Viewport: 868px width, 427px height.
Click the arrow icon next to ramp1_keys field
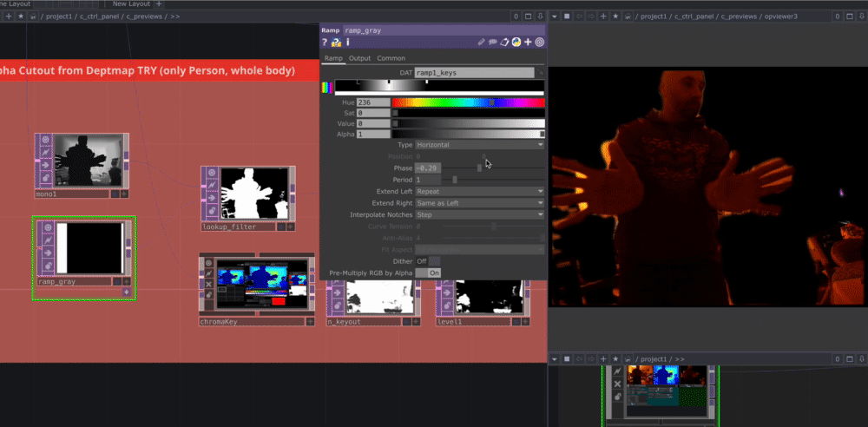(540, 73)
